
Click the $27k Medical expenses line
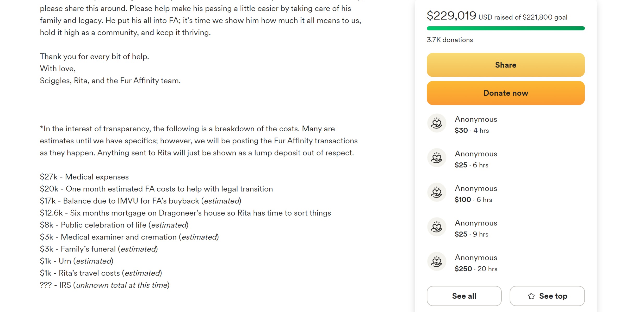pos(84,177)
